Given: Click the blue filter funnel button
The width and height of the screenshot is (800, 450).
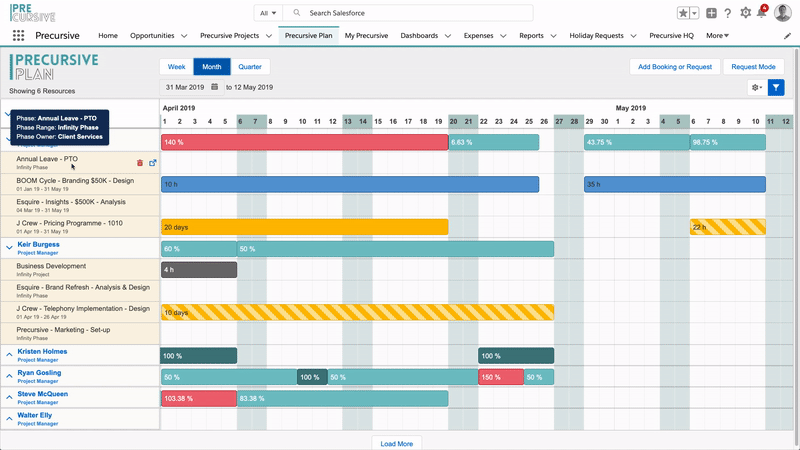Looking at the screenshot, I should (x=776, y=88).
